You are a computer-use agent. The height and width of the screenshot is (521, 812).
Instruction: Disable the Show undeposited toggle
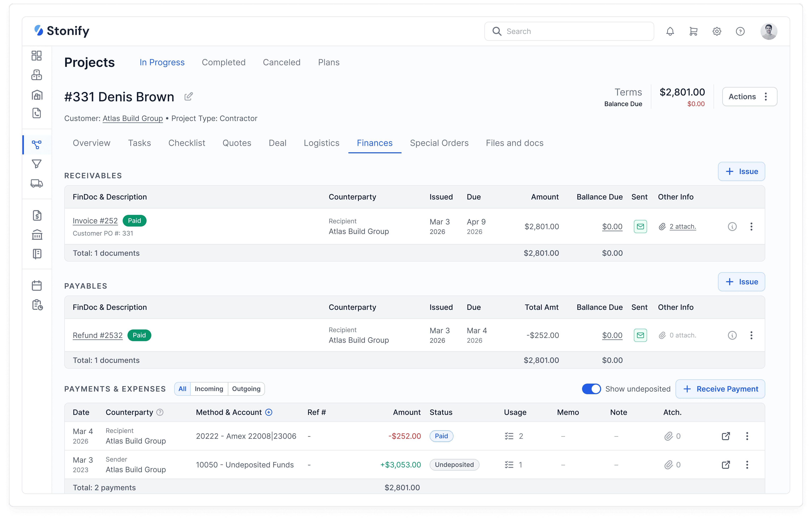click(591, 389)
